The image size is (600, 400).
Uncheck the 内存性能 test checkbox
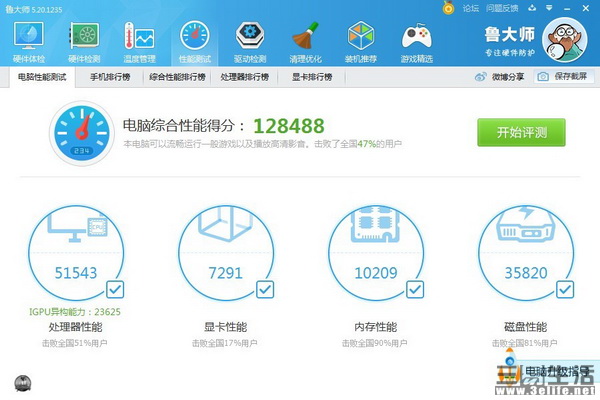(415, 289)
